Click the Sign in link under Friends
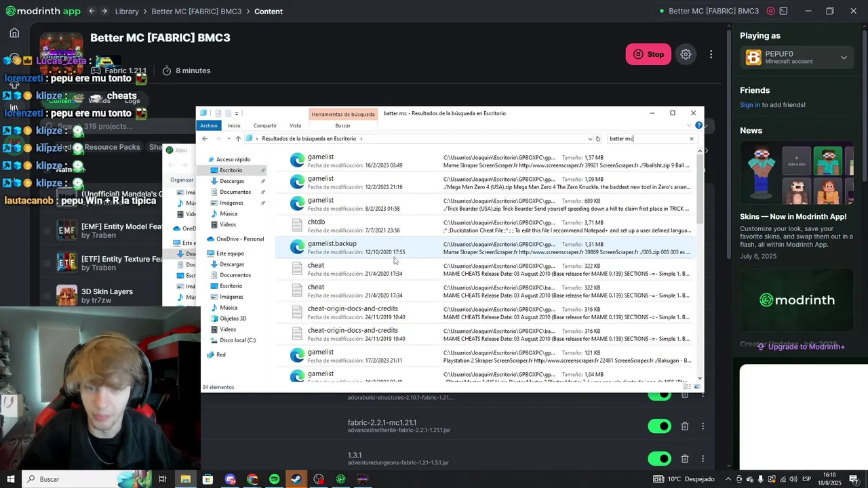The width and height of the screenshot is (868, 488). click(750, 105)
